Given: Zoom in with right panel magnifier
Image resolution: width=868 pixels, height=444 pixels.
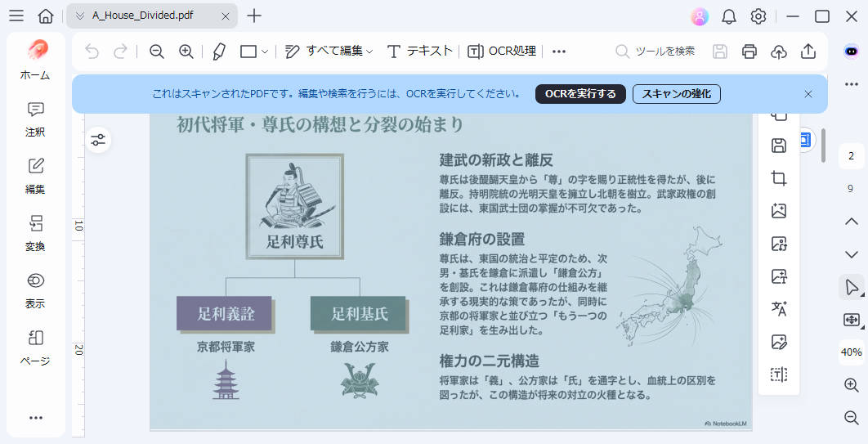Looking at the screenshot, I should (x=852, y=385).
